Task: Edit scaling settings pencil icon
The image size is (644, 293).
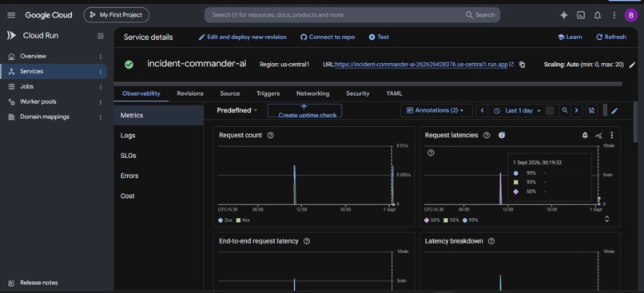Action: point(632,65)
